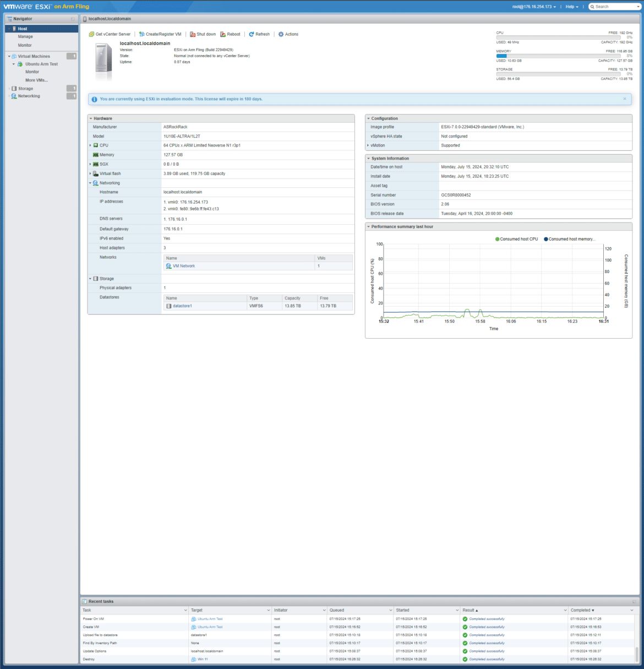Viewport: 644px width, 669px height.
Task: Expand the Networking tree node
Action: click(9, 96)
